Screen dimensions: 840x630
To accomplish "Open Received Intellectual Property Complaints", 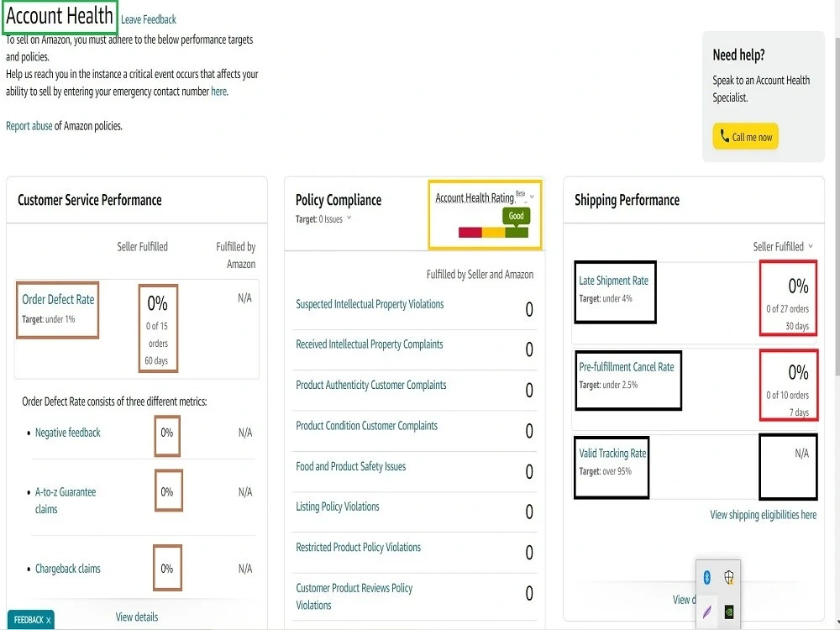I will click(x=369, y=344).
